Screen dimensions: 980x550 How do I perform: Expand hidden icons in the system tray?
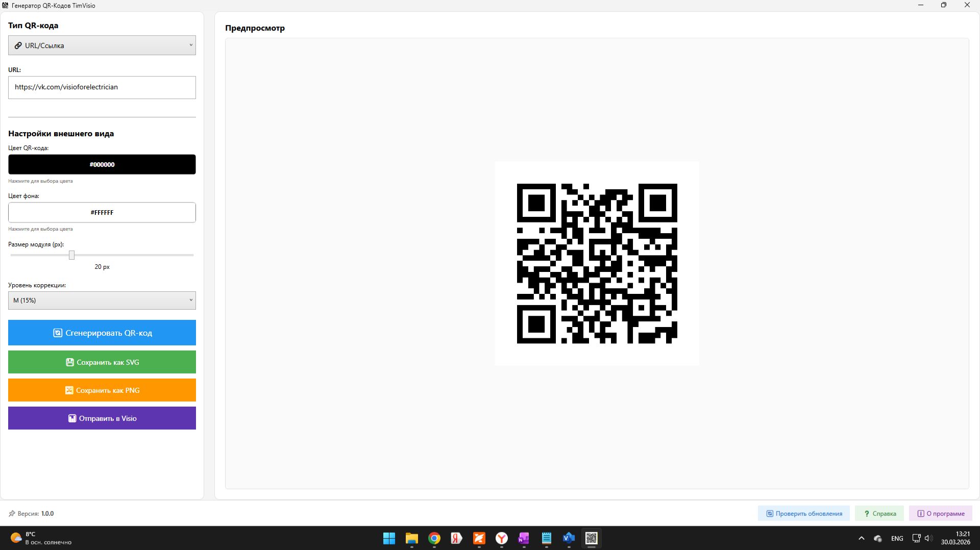coord(861,538)
